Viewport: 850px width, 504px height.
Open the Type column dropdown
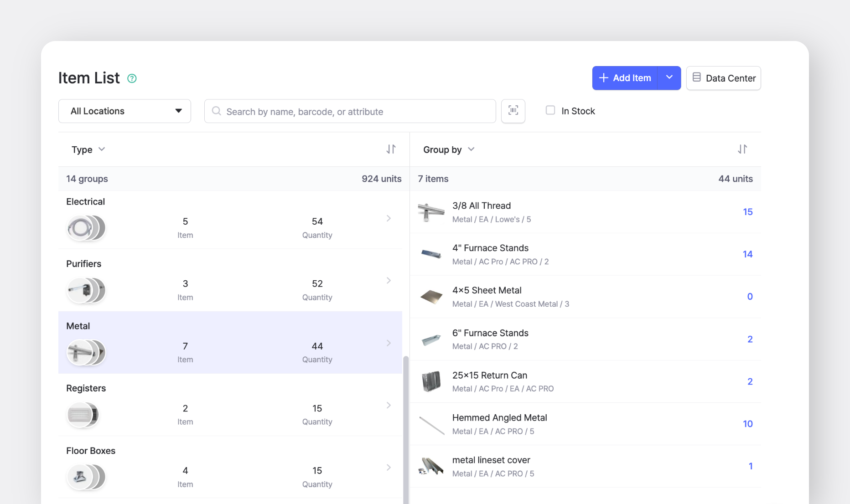(88, 149)
